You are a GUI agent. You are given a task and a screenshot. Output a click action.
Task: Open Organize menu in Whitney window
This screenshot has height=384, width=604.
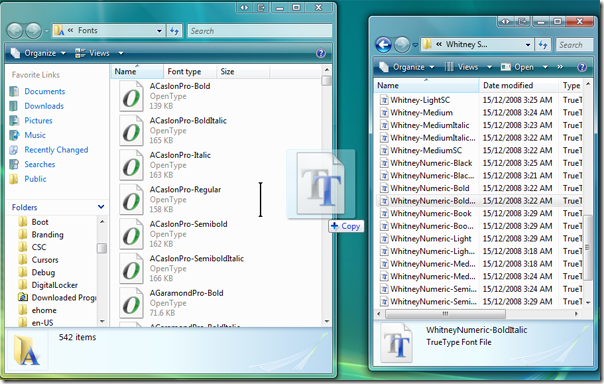(406, 67)
